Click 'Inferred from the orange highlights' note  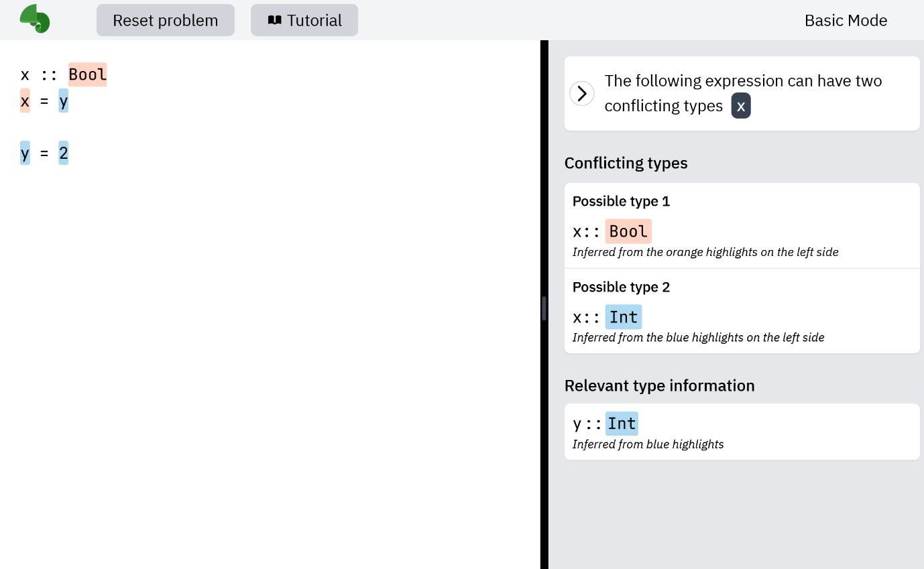click(x=705, y=252)
